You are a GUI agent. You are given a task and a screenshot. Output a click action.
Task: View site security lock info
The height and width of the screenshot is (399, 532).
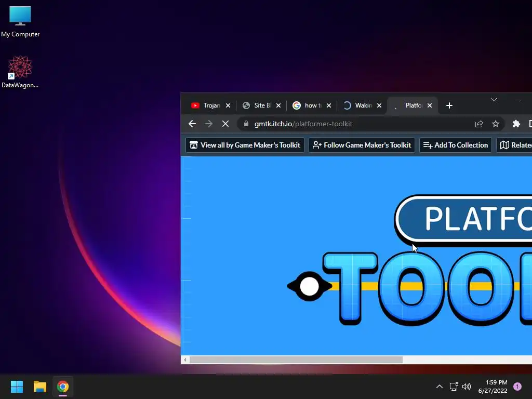coord(246,124)
